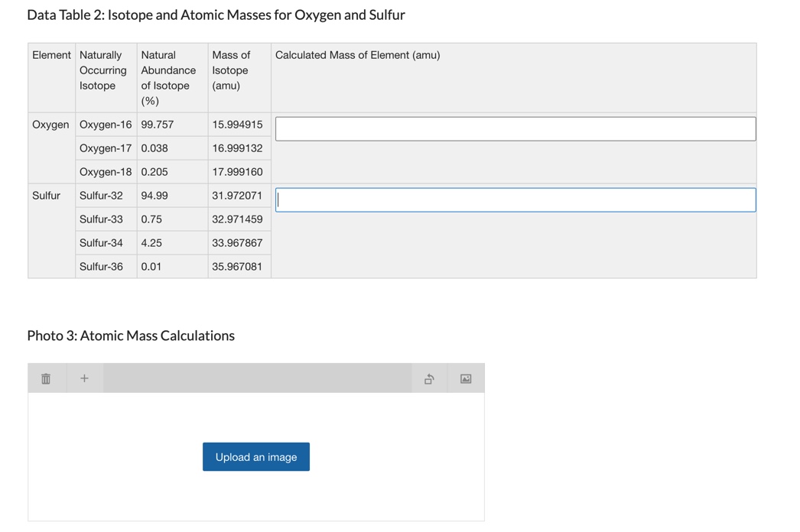Click the Element column header
Viewport: 800px width, 532px height.
[x=50, y=54]
